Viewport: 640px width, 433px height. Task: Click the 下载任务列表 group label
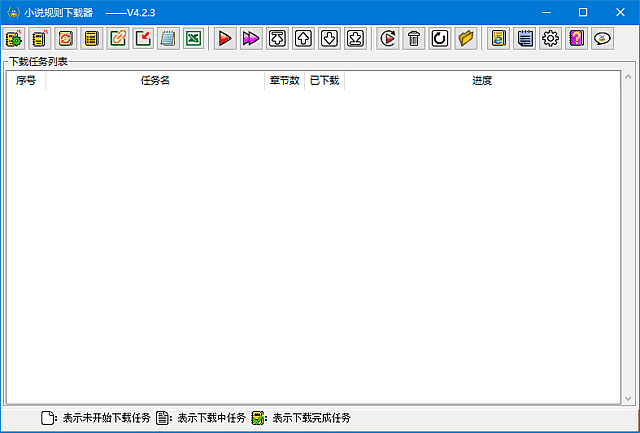tap(38, 62)
